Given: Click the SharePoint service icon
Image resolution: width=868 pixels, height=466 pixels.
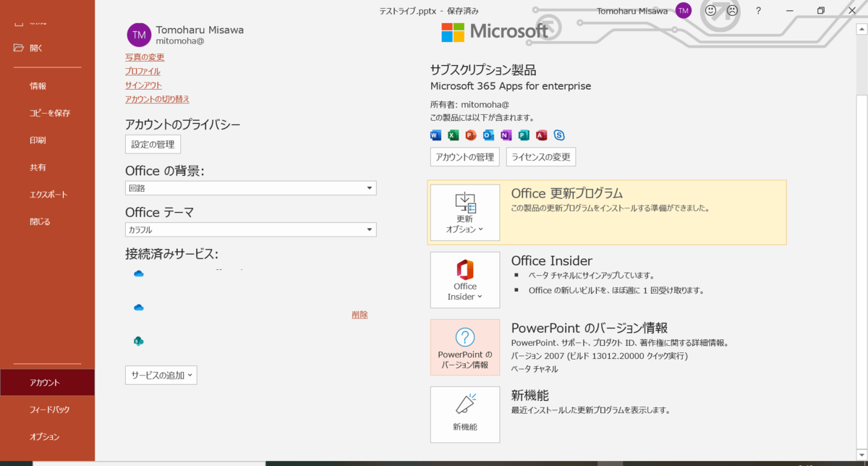Looking at the screenshot, I should click(x=139, y=341).
